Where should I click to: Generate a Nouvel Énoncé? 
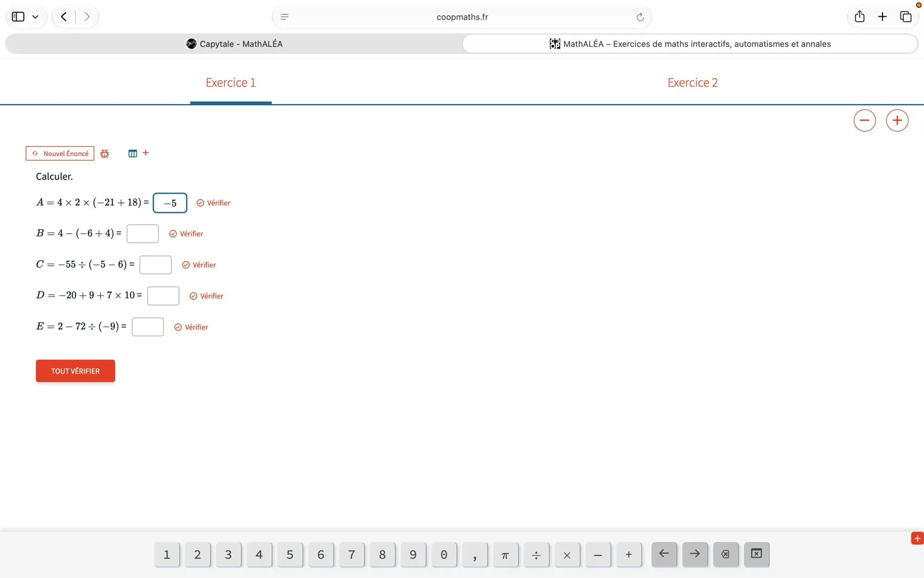point(60,153)
